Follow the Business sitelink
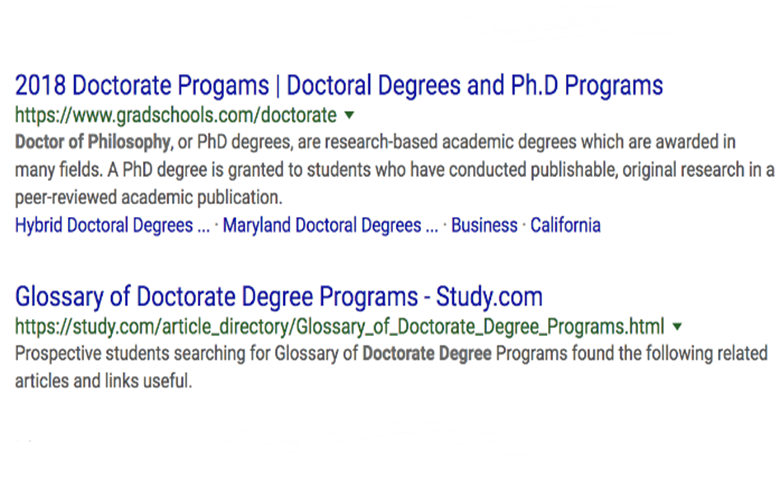Image resolution: width=780 pixels, height=480 pixels. click(484, 225)
